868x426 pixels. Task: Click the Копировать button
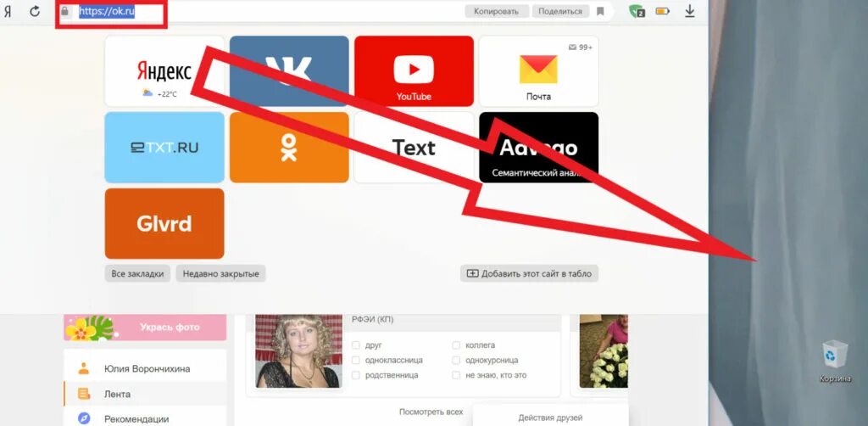[x=496, y=11]
